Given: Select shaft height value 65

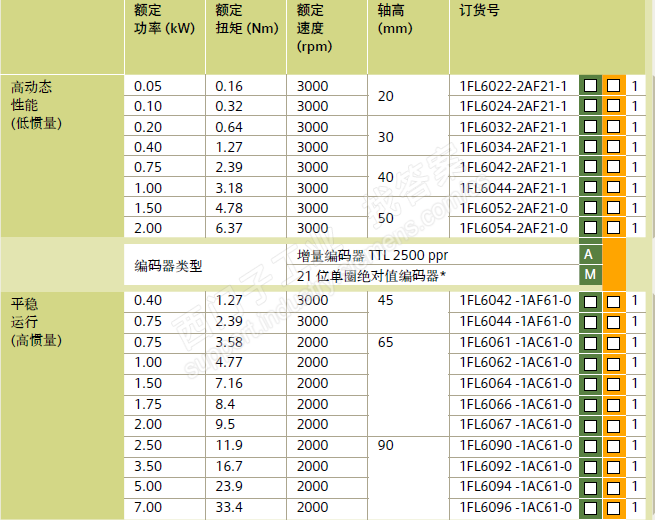Looking at the screenshot, I should [386, 342].
